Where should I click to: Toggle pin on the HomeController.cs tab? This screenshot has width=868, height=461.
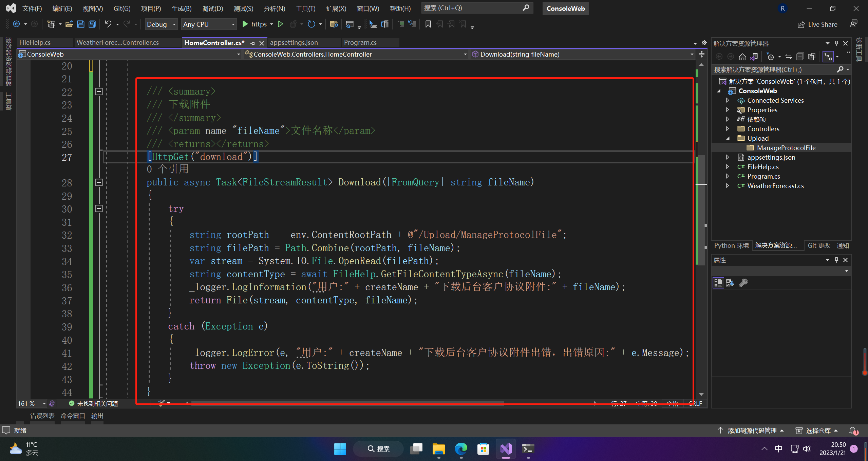[252, 43]
